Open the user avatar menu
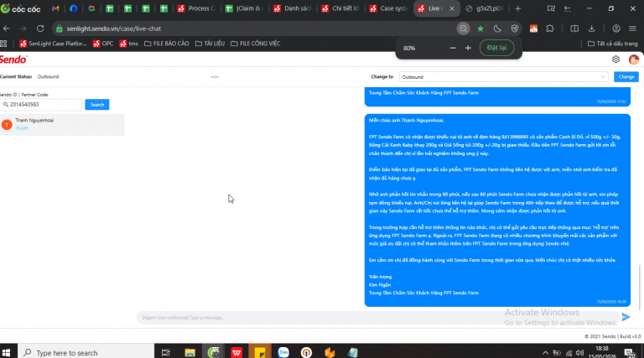The height and width of the screenshot is (358, 644). click(x=634, y=60)
